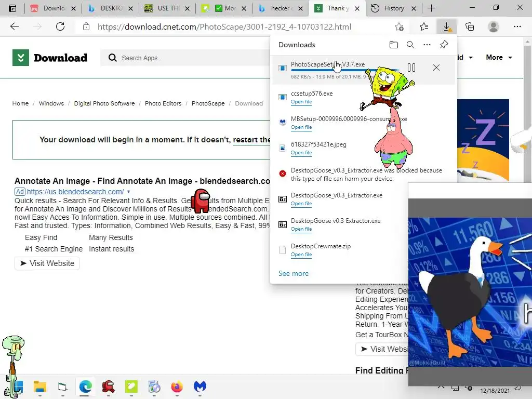The width and height of the screenshot is (532, 399).
Task: Open the Favorites list icon
Action: point(424,26)
